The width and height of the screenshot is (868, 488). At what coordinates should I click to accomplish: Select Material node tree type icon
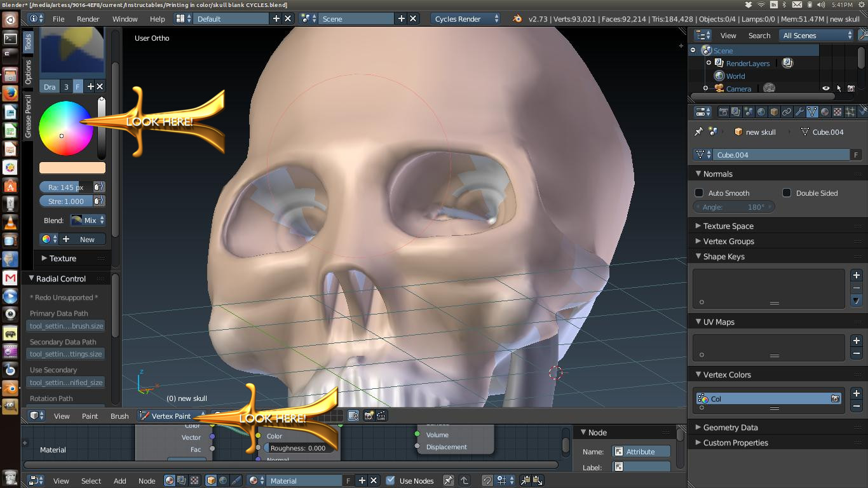click(170, 480)
